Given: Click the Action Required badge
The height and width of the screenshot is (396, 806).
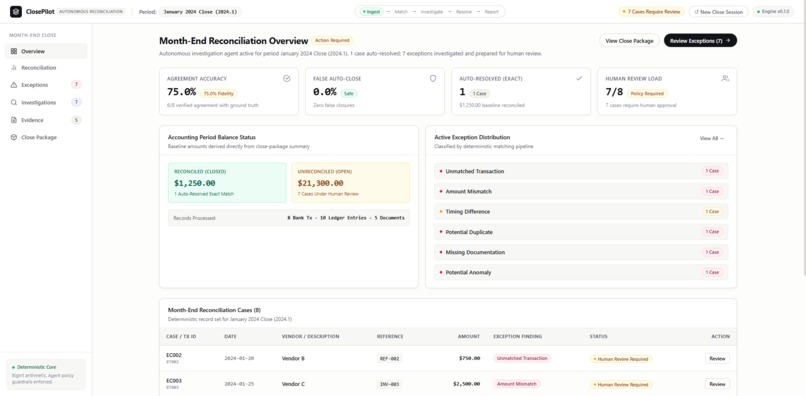Looking at the screenshot, I should [x=332, y=40].
